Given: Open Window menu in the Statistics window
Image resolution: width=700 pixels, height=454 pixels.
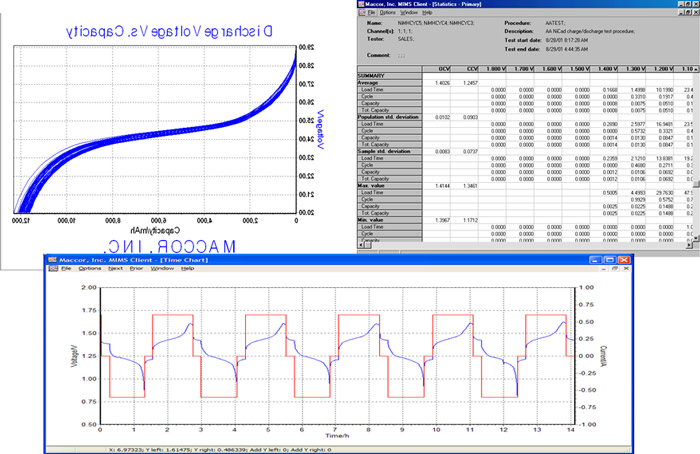Looking at the screenshot, I should point(409,12).
